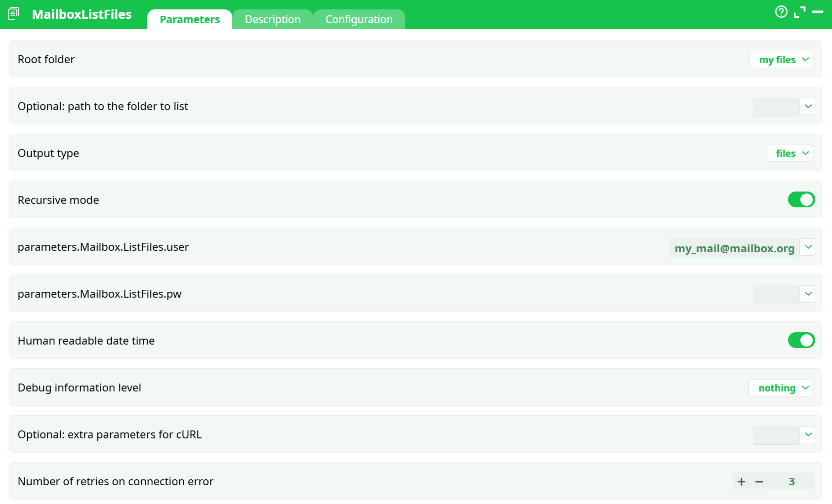Screen dimensions: 832x504
Task: Decrease retries on connection error
Action: point(759,481)
